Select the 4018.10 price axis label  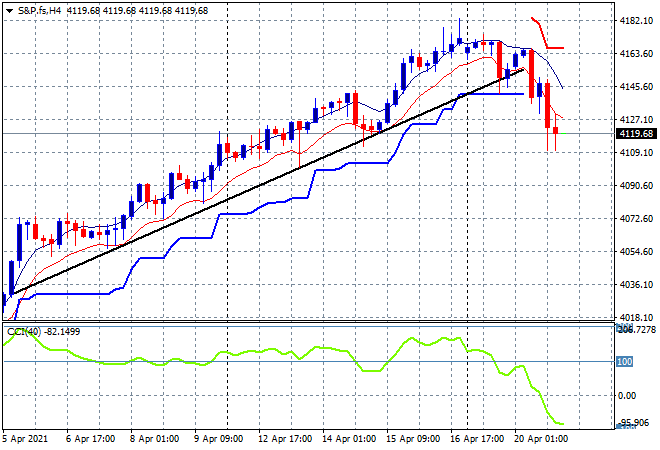click(636, 317)
